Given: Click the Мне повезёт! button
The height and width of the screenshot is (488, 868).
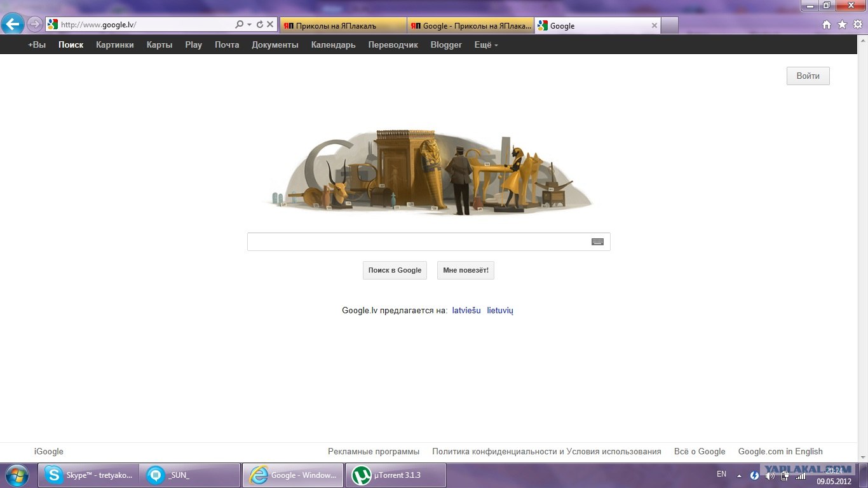Looking at the screenshot, I should (x=466, y=270).
